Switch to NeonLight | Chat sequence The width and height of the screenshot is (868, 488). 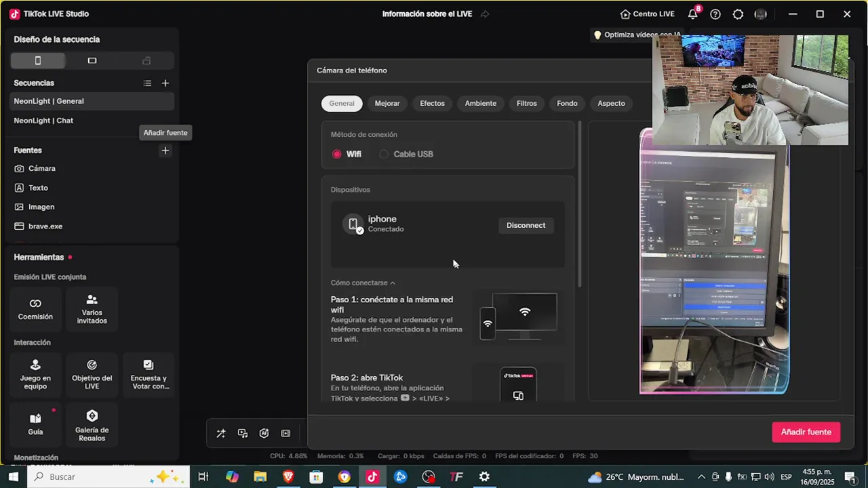point(92,121)
